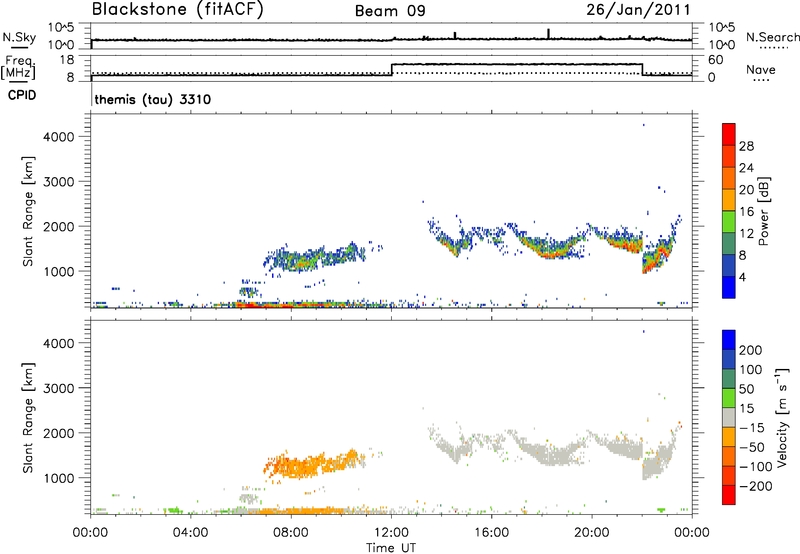Click the gray band of the Velocity color bar

pos(729,417)
